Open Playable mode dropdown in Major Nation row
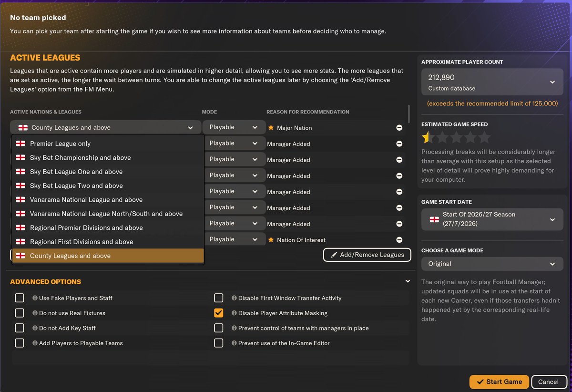 (x=234, y=127)
